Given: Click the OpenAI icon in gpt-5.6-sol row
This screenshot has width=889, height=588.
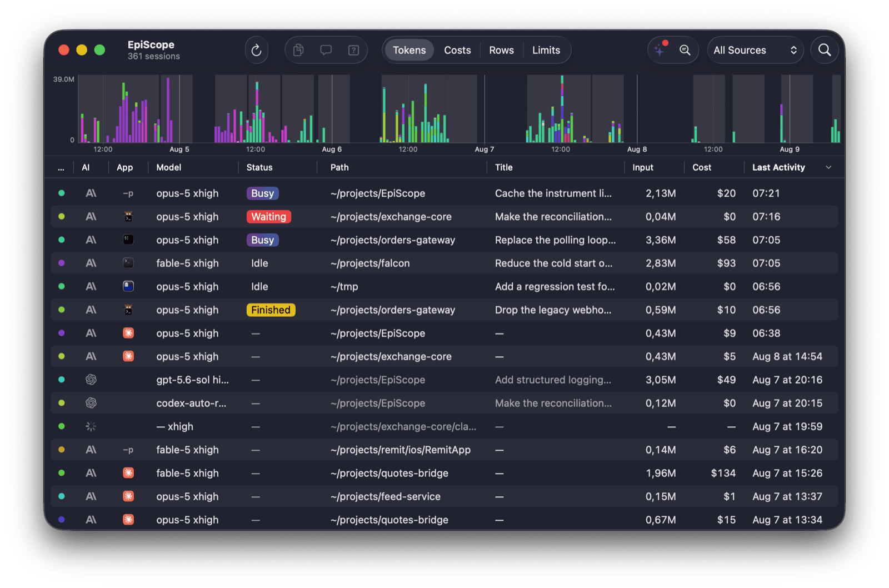Looking at the screenshot, I should click(91, 380).
